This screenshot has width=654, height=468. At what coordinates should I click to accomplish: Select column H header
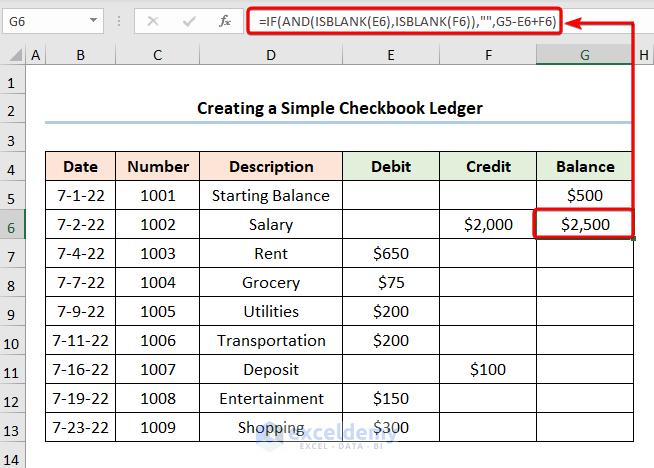point(644,55)
